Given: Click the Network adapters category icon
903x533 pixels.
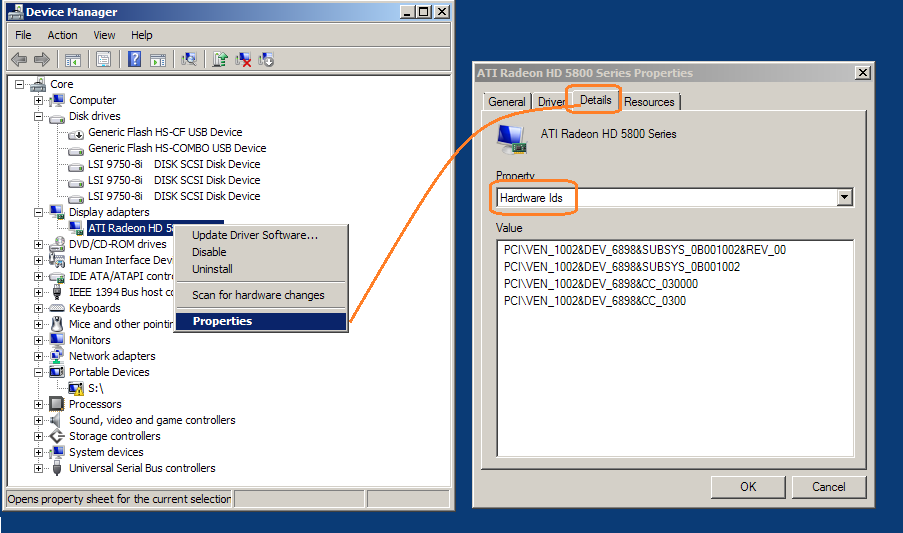Looking at the screenshot, I should [57, 356].
